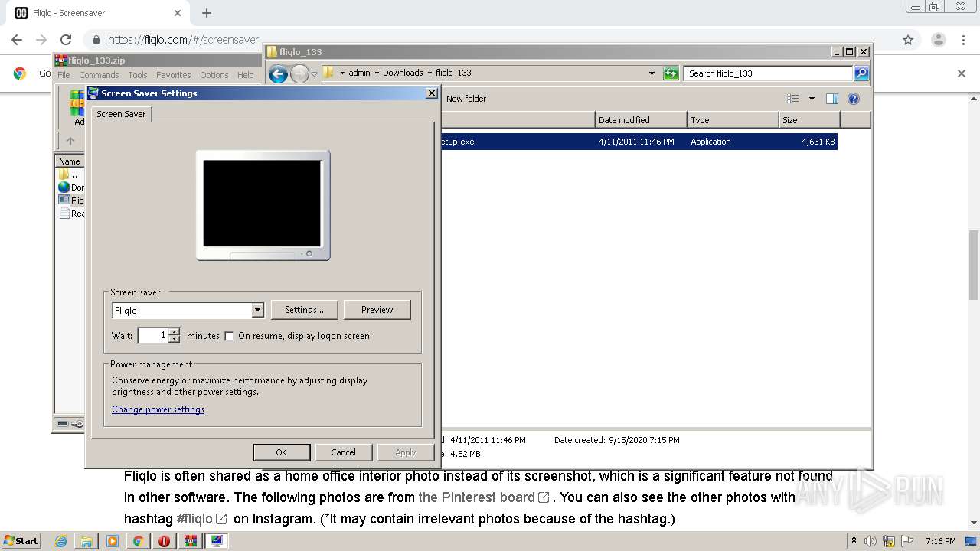Sort files by Size column

coord(809,120)
